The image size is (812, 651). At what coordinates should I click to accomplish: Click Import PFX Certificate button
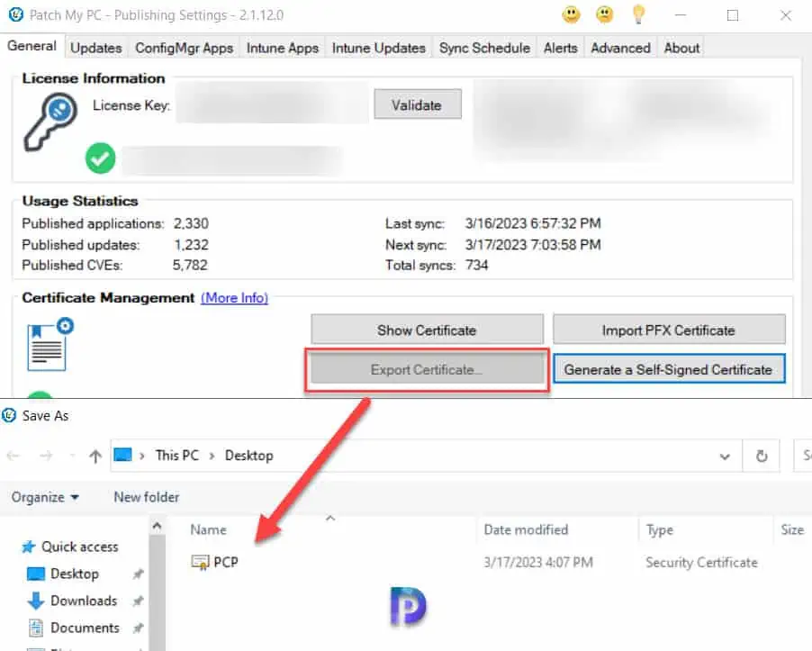(x=669, y=330)
